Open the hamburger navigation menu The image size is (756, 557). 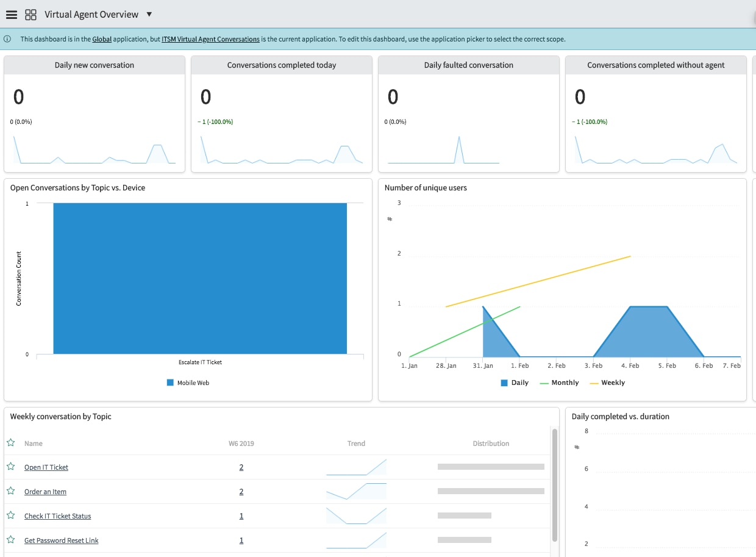click(11, 15)
